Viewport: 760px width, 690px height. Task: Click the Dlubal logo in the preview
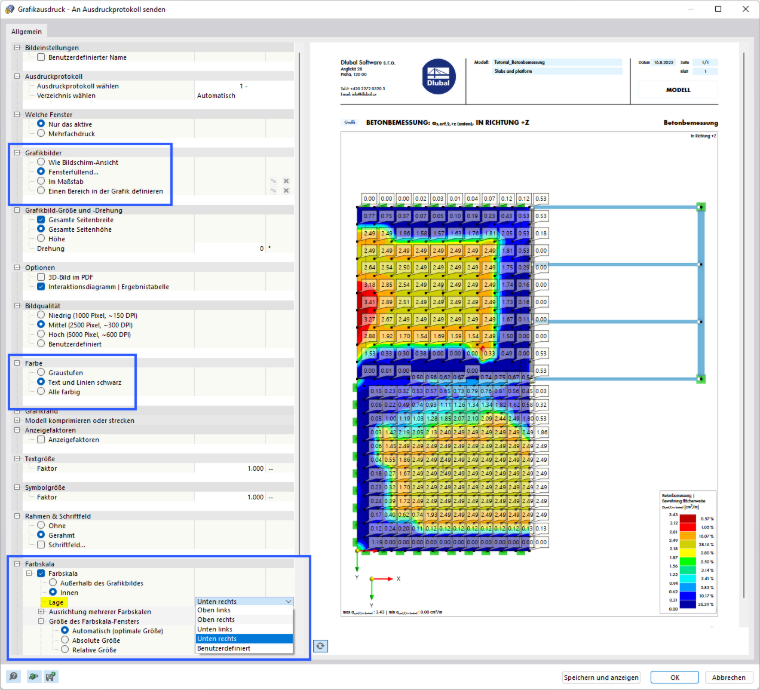tap(438, 77)
